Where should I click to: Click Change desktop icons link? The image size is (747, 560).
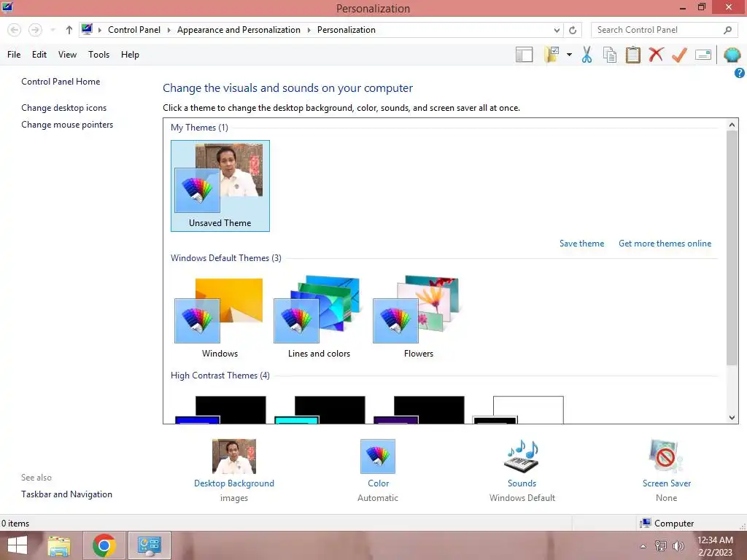[64, 108]
